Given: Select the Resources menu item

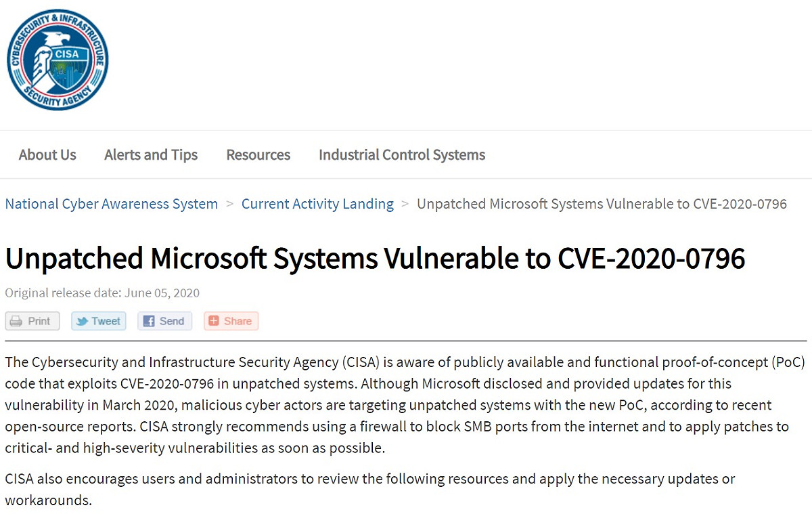Looking at the screenshot, I should (258, 154).
